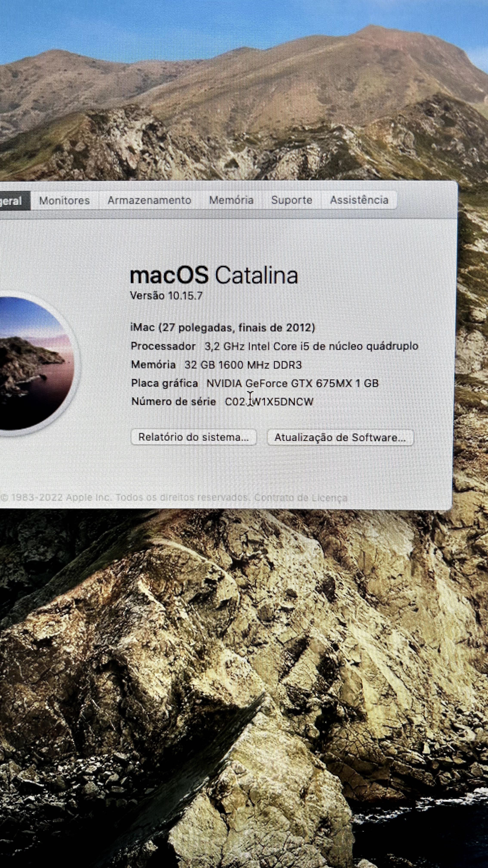488x868 pixels.
Task: Select the Memória tab
Action: pyautogui.click(x=231, y=200)
